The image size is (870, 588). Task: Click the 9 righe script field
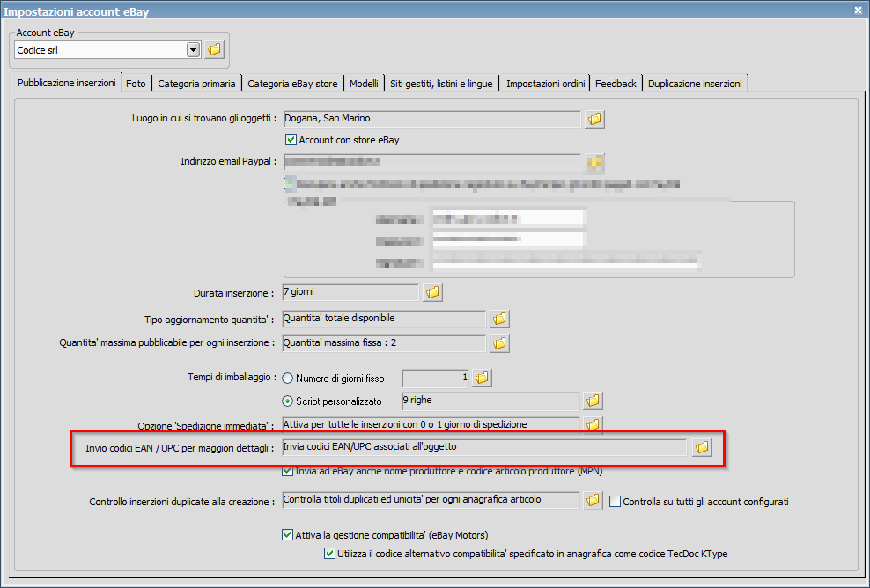click(x=490, y=401)
